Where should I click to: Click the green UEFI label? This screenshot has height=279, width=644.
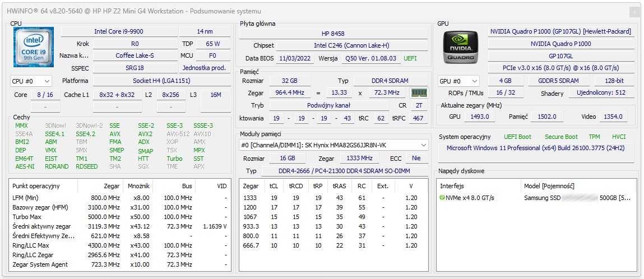pyautogui.click(x=410, y=58)
